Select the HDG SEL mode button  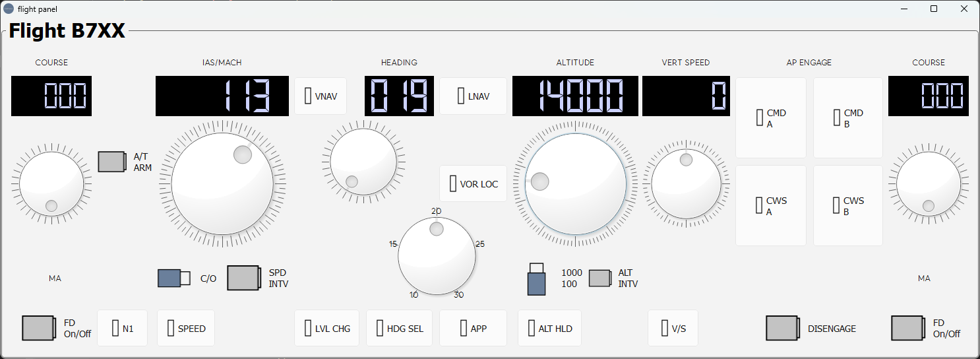click(x=399, y=328)
